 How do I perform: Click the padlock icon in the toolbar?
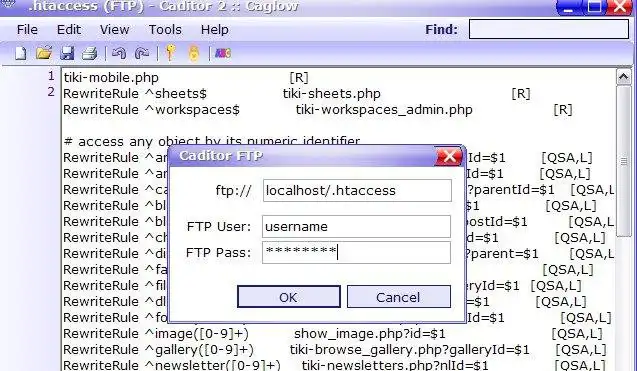[194, 53]
